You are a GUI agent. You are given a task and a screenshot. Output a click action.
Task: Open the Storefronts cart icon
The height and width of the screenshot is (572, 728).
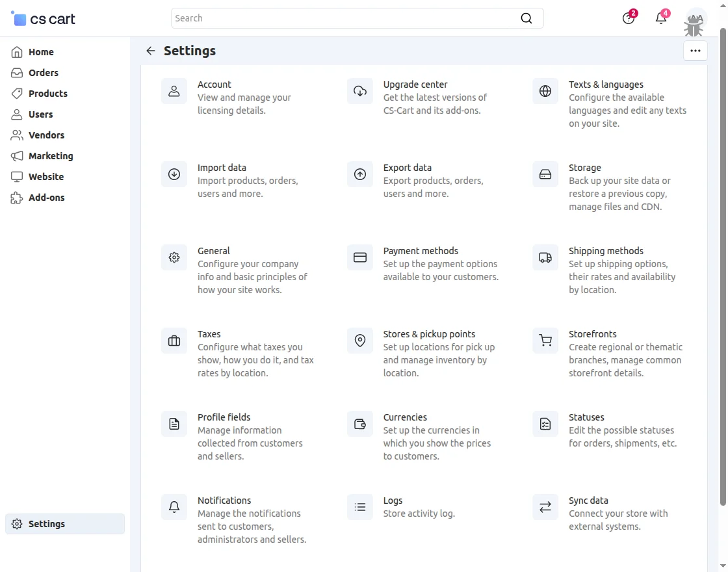(x=545, y=341)
